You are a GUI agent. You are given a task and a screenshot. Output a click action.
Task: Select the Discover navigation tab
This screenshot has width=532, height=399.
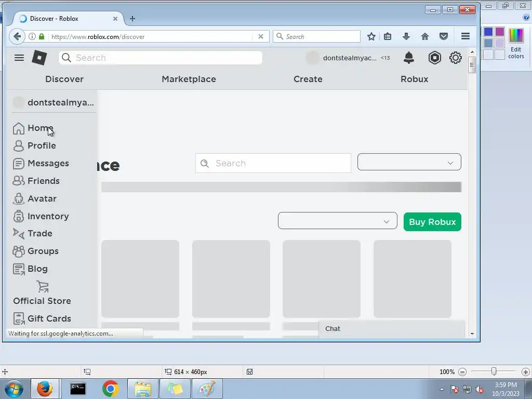click(64, 79)
